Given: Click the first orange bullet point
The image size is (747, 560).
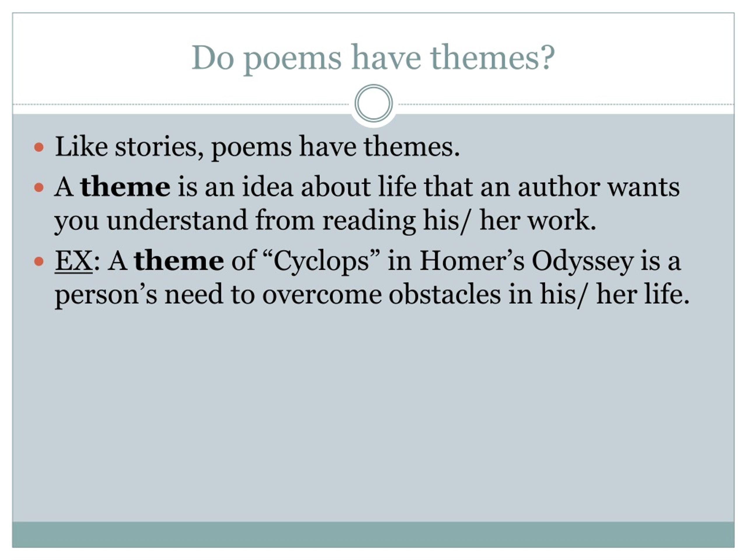Looking at the screenshot, I should [x=39, y=148].
